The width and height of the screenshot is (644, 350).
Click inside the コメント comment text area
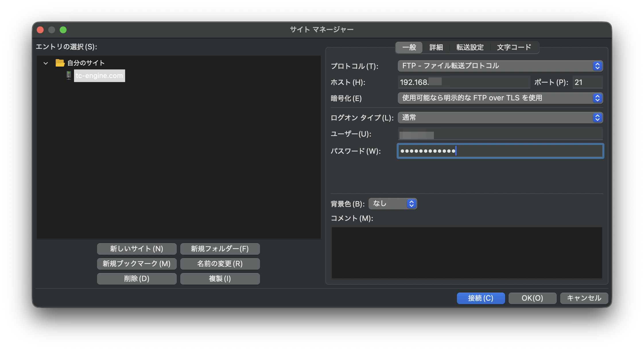coord(467,252)
